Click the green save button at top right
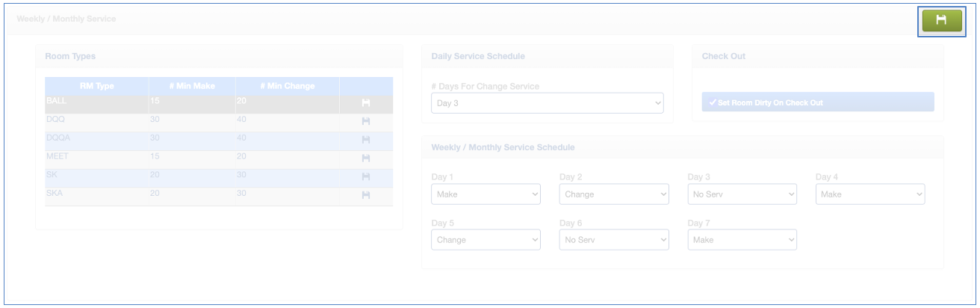Viewport: 980px width, 308px height. coord(940,21)
